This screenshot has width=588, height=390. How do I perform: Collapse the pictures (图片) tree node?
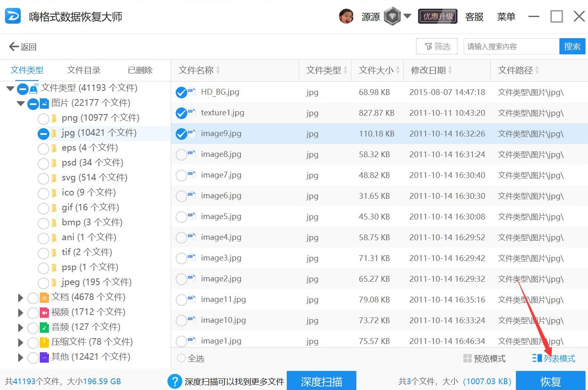tap(20, 103)
